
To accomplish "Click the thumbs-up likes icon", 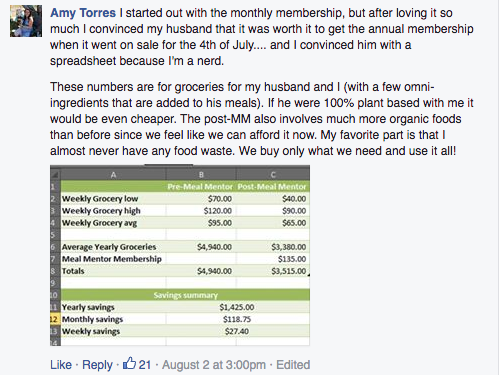I will coord(129,363).
